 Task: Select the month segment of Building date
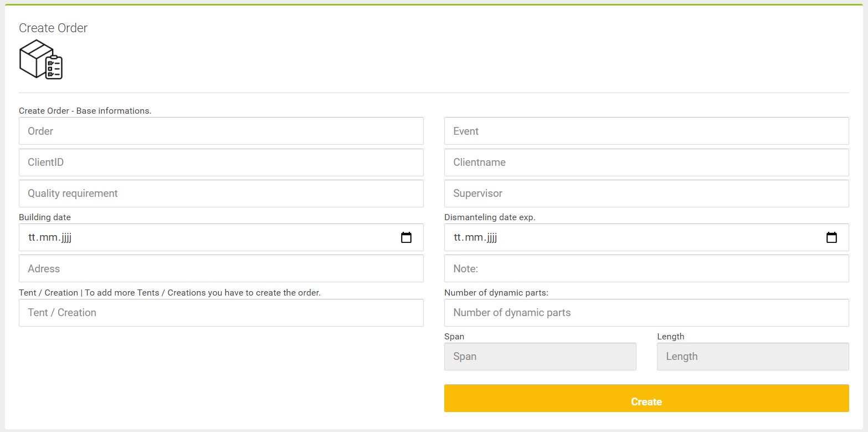coord(50,238)
